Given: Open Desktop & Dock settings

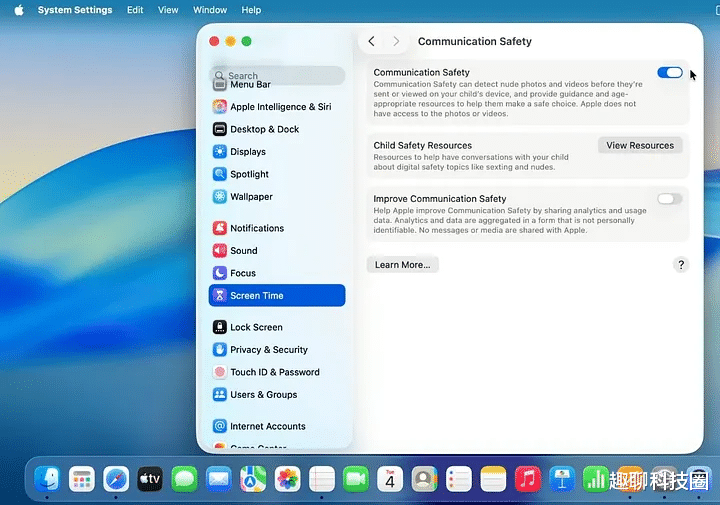Looking at the screenshot, I should 276,129.
